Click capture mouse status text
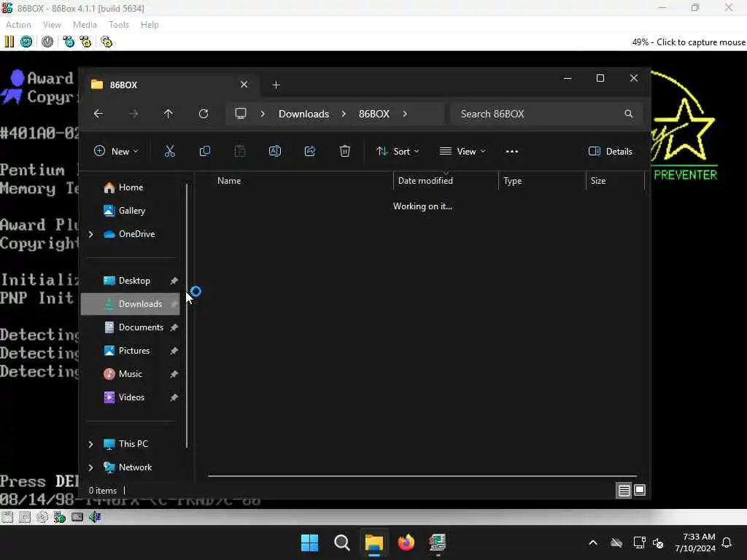The width and height of the screenshot is (747, 560). pyautogui.click(x=689, y=42)
